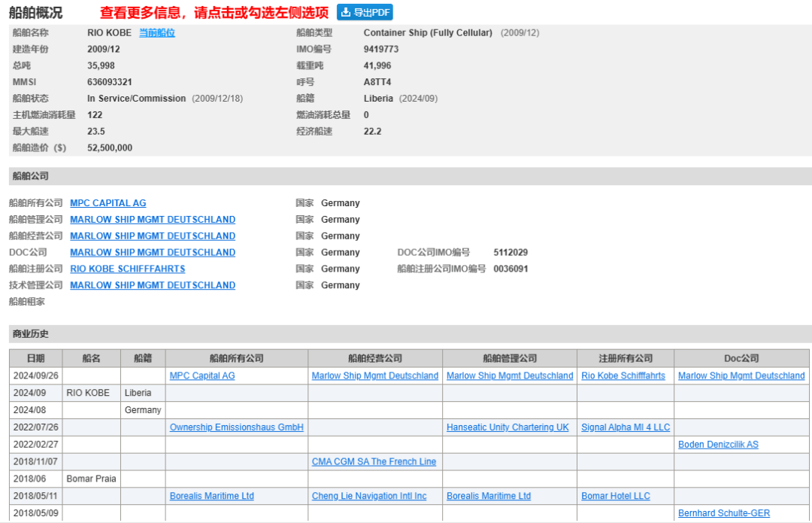Open Hanseatic Unity Chartering UK link

[507, 427]
